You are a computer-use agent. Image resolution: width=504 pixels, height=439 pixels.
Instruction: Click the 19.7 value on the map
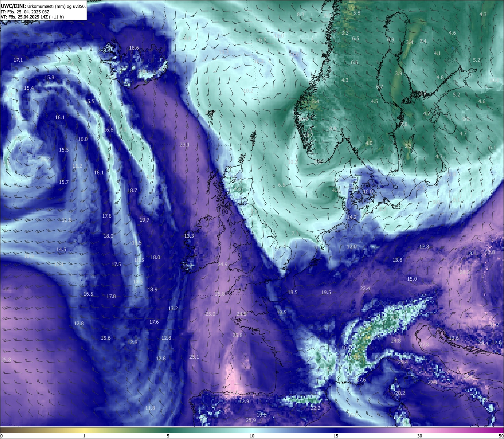pos(145,220)
